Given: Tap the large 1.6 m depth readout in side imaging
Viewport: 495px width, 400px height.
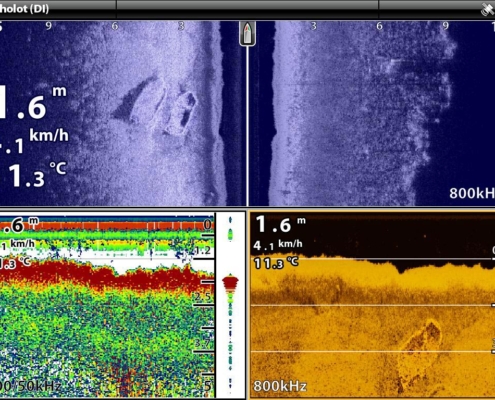Looking at the screenshot, I should tap(33, 102).
